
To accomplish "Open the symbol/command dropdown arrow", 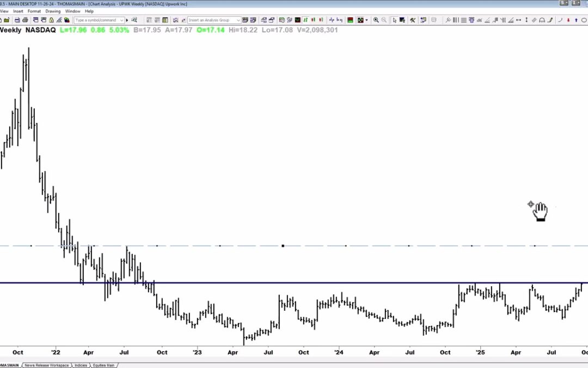I will point(121,20).
